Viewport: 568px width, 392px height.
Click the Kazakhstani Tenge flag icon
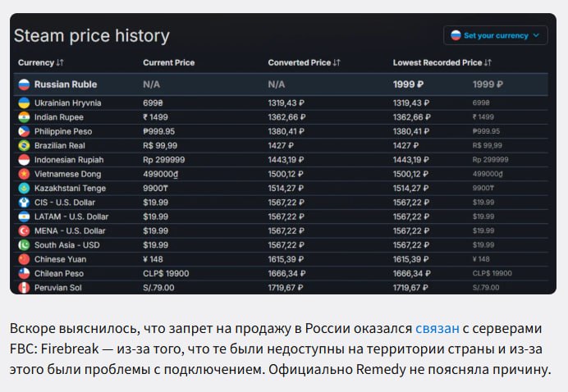pyautogui.click(x=24, y=188)
